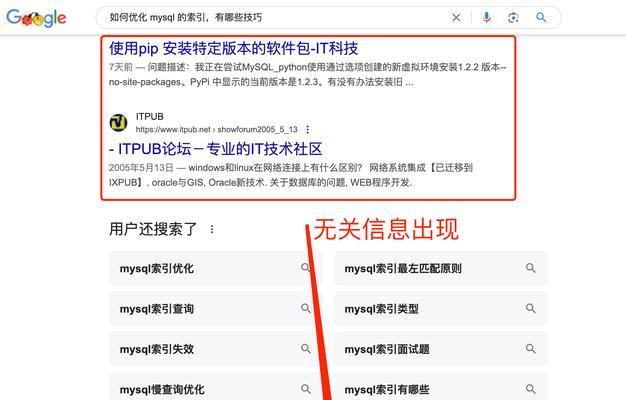Click the magnifier search button in the search bar
The width and height of the screenshot is (626, 400).
(x=541, y=17)
